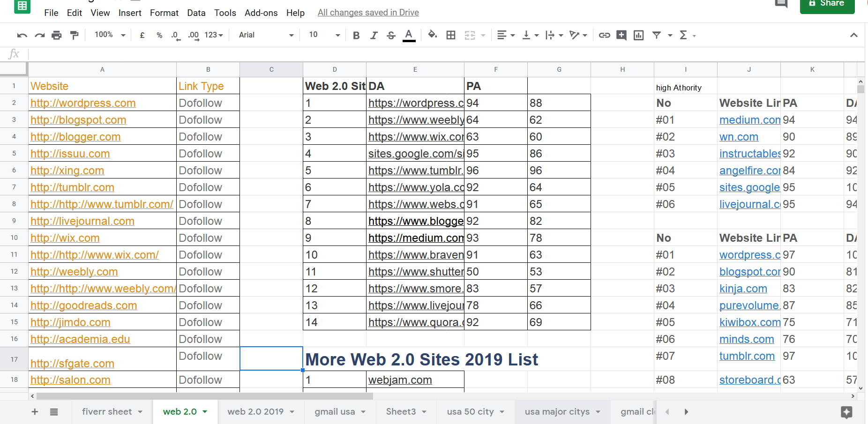Open the Fill color picker

pyautogui.click(x=432, y=35)
